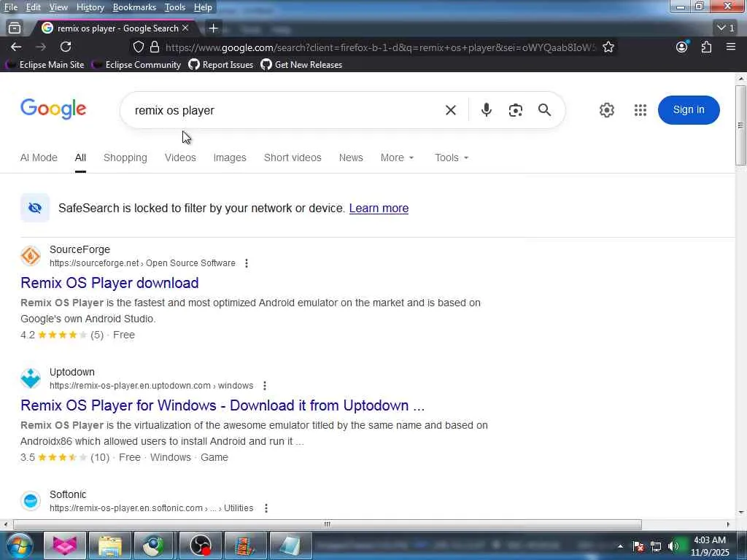Image resolution: width=747 pixels, height=560 pixels.
Task: Open the File menu
Action: pos(10,7)
